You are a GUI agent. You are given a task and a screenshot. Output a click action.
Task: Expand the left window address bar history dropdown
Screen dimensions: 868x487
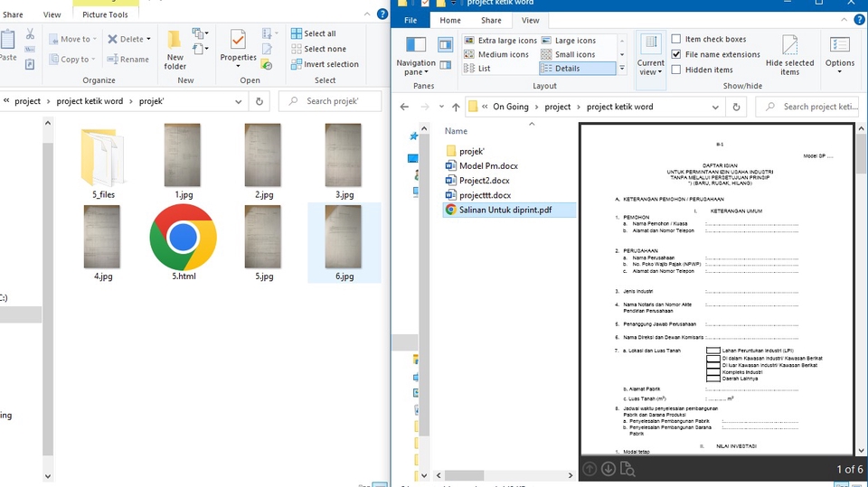(x=238, y=101)
